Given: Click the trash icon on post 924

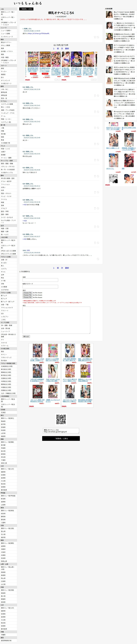Looking at the screenshot, I should 95,192.
